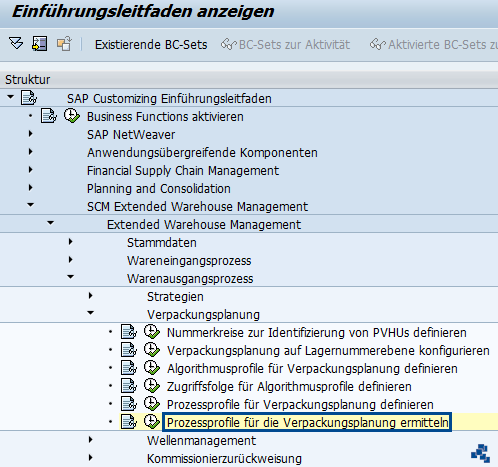This screenshot has width=498, height=467.
Task: Select Planning and Consolidation text
Action: point(159,189)
